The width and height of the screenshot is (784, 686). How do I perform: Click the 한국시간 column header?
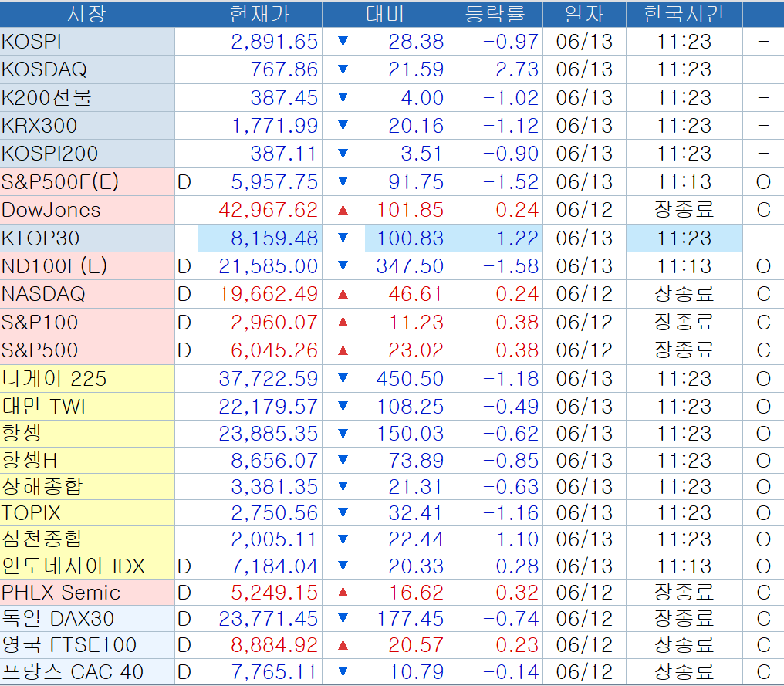(684, 14)
